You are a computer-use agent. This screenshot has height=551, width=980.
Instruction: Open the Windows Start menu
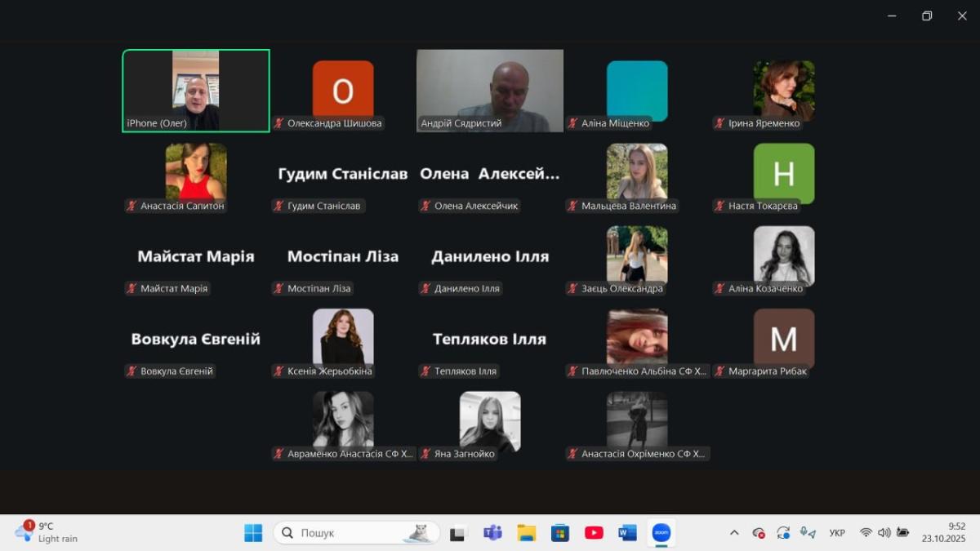[253, 533]
